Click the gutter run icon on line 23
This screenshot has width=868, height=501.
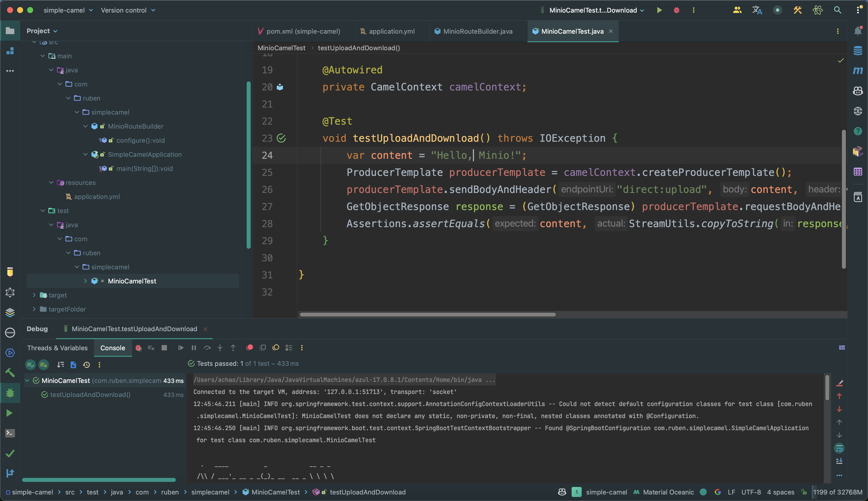click(x=281, y=138)
